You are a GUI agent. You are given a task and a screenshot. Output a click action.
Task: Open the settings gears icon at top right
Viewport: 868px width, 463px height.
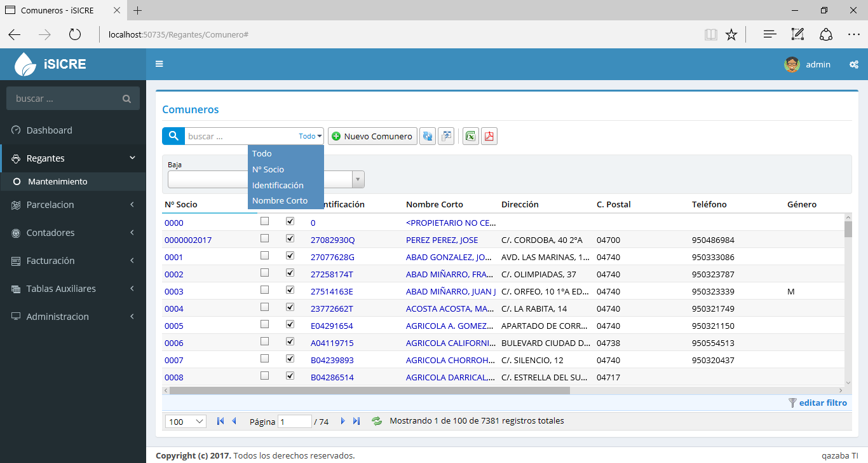click(x=854, y=64)
